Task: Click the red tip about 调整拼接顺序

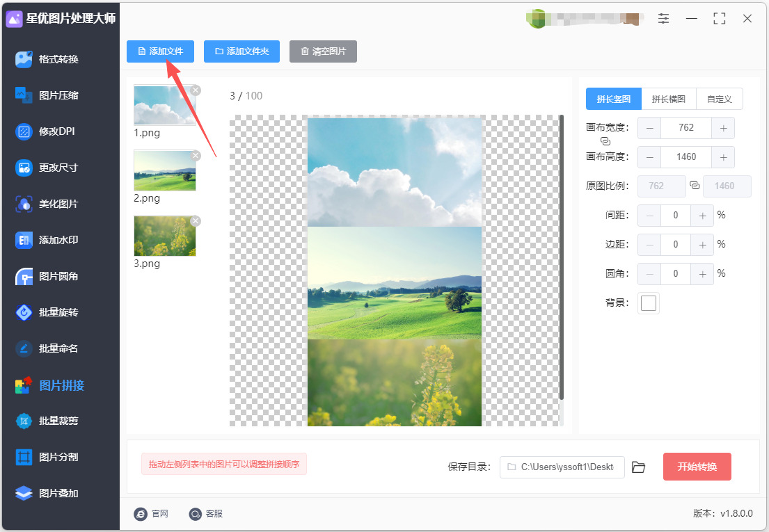Action: coord(224,464)
